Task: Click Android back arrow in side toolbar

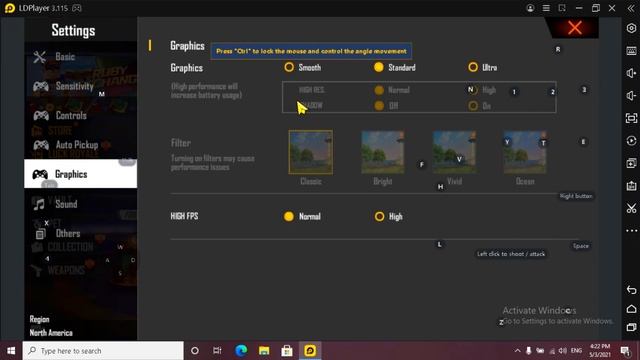Action: [631, 290]
